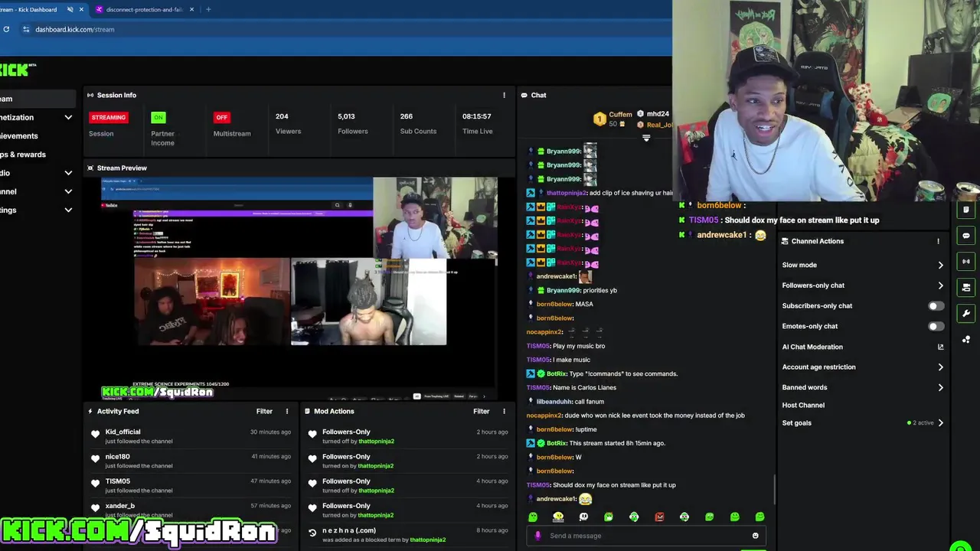This screenshot has width=980, height=551.
Task: Click the chat bubble icon in right rail
Action: [966, 235]
